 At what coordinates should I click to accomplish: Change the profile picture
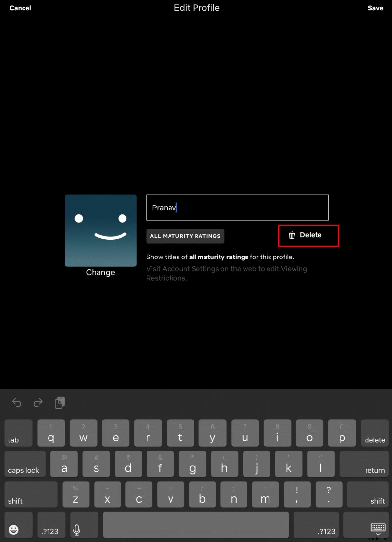click(x=100, y=272)
